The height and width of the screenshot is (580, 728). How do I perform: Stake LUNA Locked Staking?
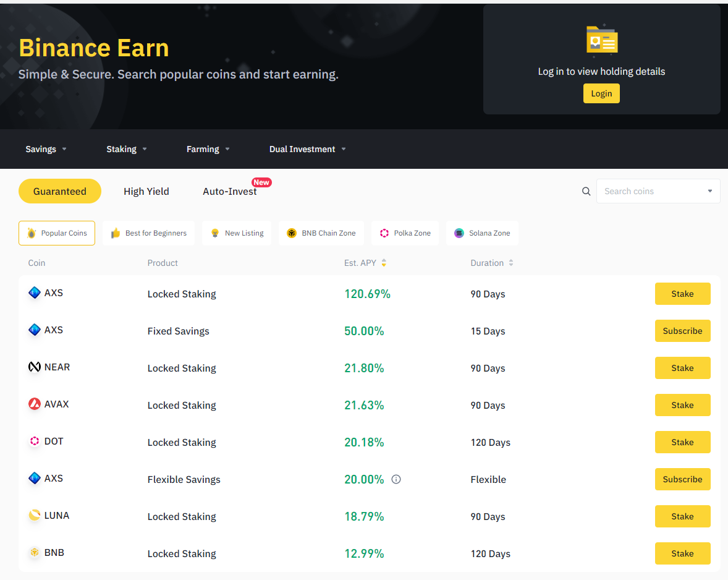[x=682, y=516]
